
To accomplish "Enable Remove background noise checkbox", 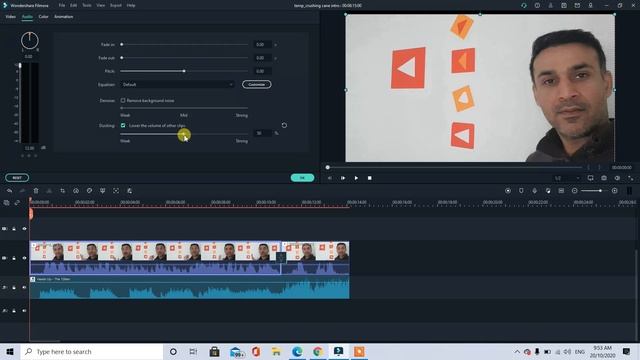I will [123, 100].
